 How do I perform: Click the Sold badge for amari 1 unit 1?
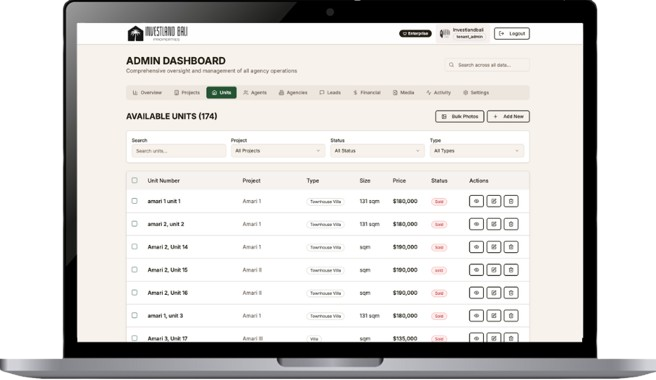pyautogui.click(x=439, y=202)
